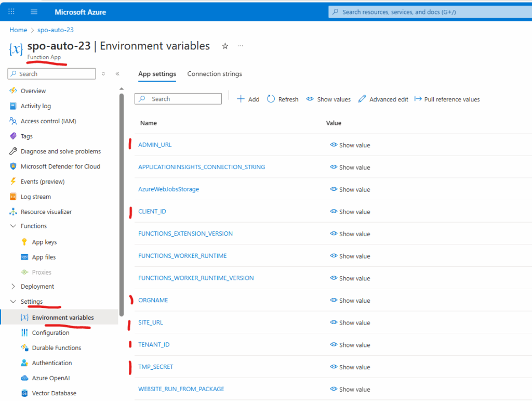Expand the Deployment section chevron
Image resolution: width=532 pixels, height=401 pixels.
pyautogui.click(x=13, y=286)
